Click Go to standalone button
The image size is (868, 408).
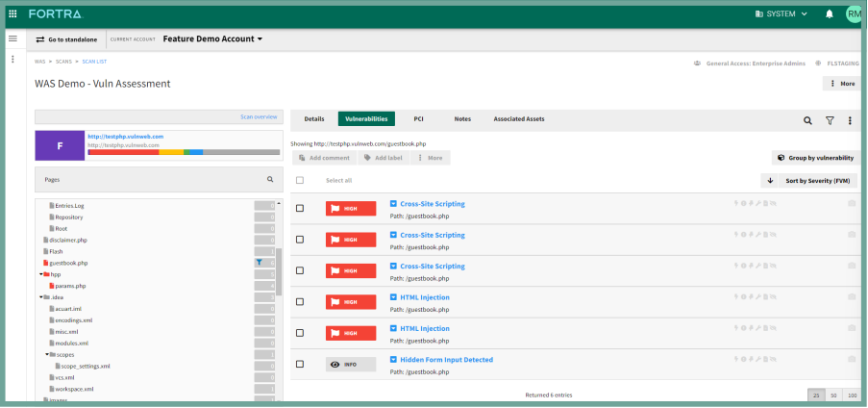[67, 39]
